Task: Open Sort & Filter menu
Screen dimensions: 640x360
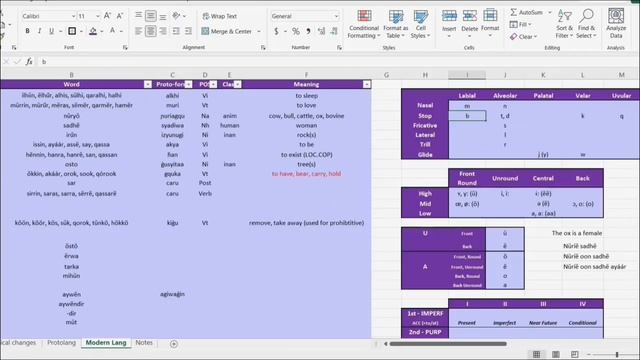Action: pyautogui.click(x=564, y=24)
